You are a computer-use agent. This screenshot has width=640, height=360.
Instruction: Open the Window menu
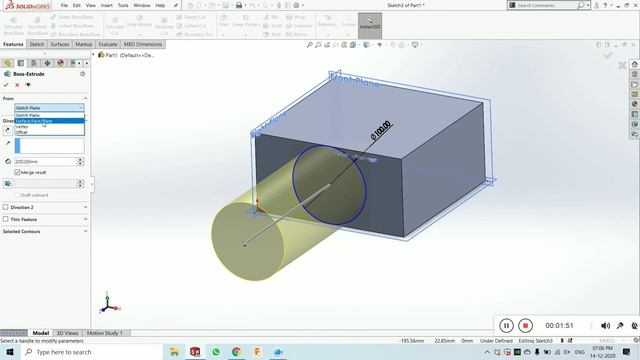(142, 5)
